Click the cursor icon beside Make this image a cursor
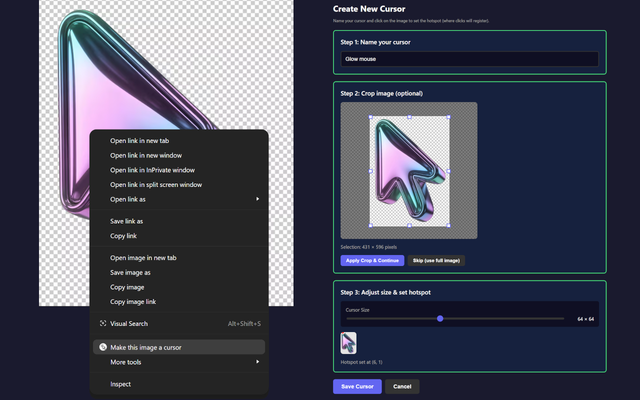 pyautogui.click(x=103, y=347)
